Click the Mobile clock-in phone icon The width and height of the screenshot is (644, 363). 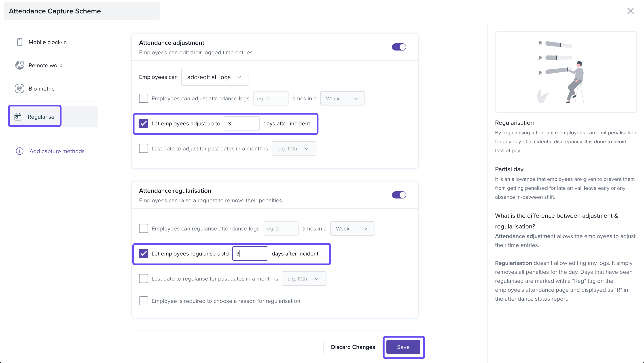[x=19, y=42]
